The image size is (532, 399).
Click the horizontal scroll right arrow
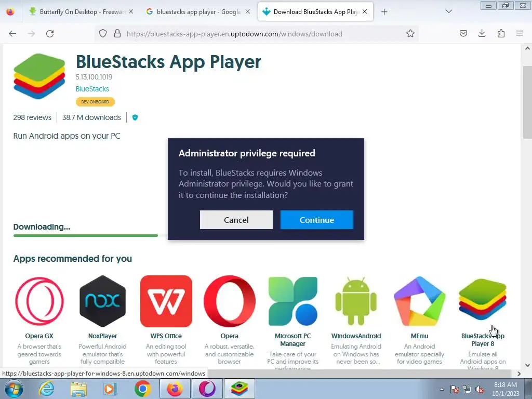pyautogui.click(x=519, y=374)
